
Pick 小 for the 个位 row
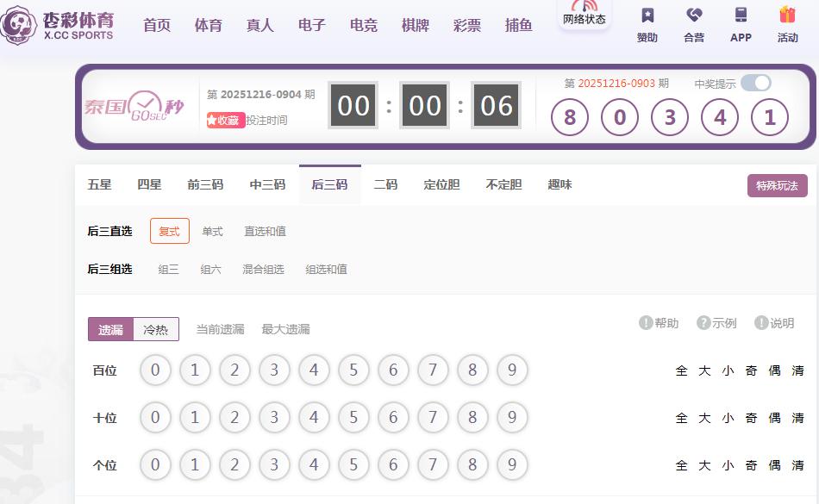[728, 465]
